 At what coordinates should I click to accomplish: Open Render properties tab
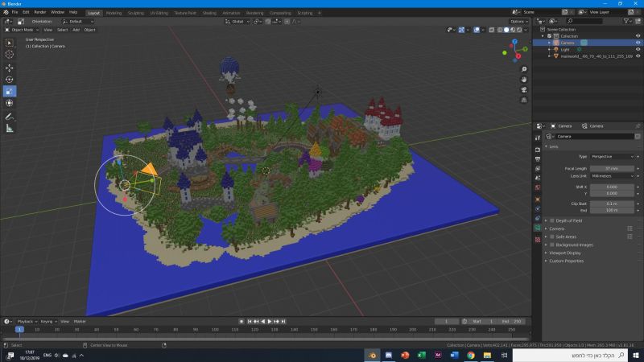pyautogui.click(x=538, y=150)
